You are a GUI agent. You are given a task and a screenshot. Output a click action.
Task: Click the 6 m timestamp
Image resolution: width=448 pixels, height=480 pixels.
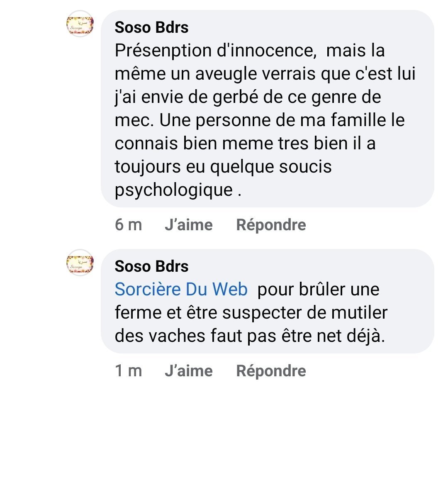pos(128,225)
